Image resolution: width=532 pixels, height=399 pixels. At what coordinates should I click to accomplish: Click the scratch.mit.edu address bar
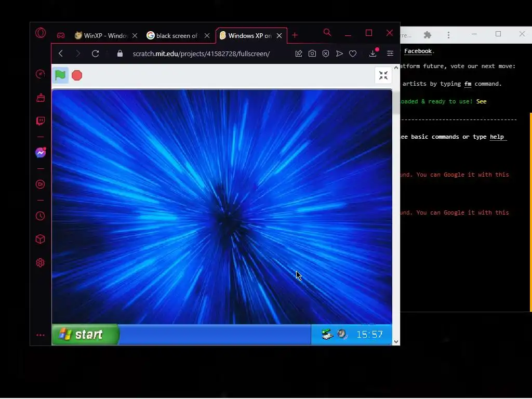201,54
